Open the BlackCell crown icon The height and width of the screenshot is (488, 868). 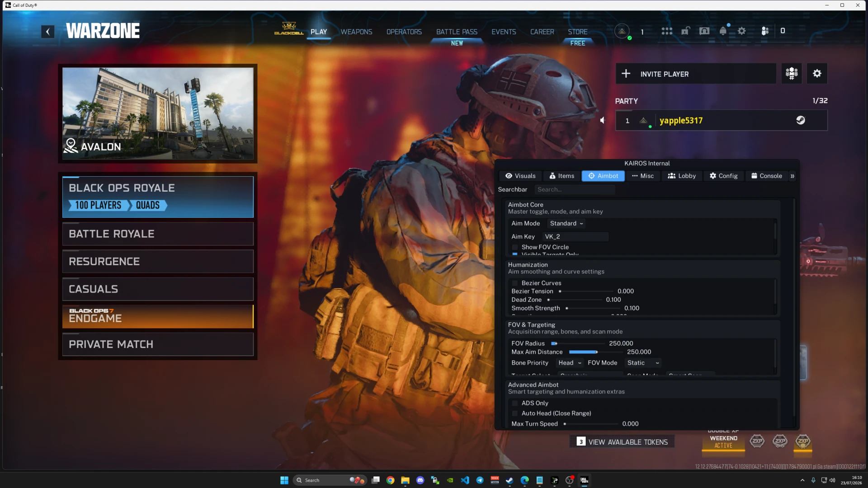289,28
